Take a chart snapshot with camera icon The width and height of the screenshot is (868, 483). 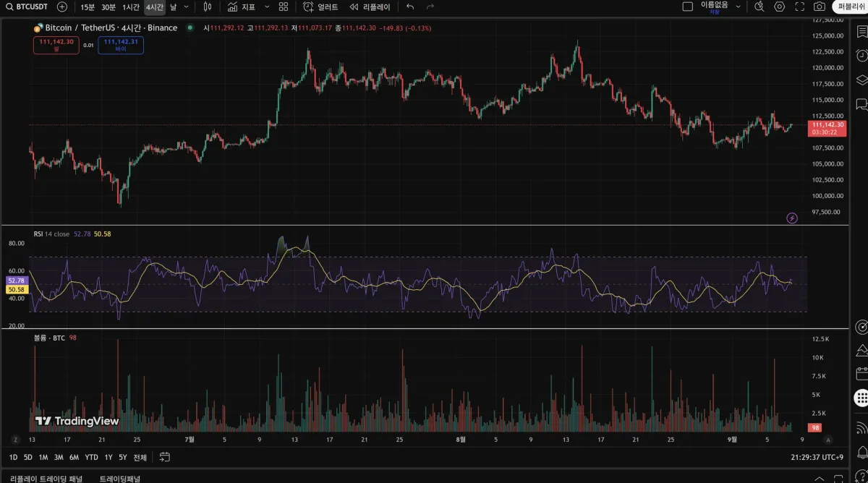[820, 7]
